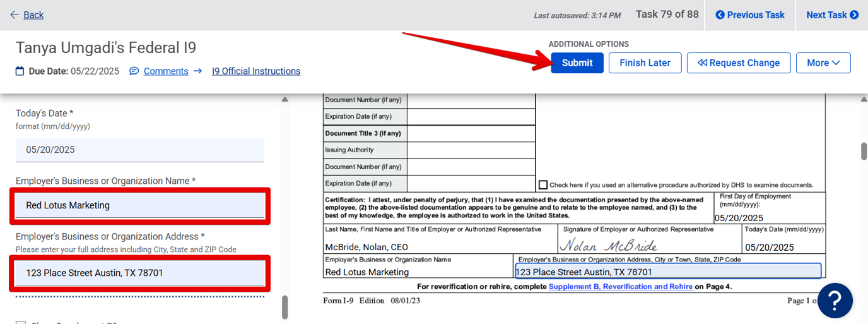Expand the More options dropdown
The height and width of the screenshot is (324, 868).
click(x=823, y=63)
